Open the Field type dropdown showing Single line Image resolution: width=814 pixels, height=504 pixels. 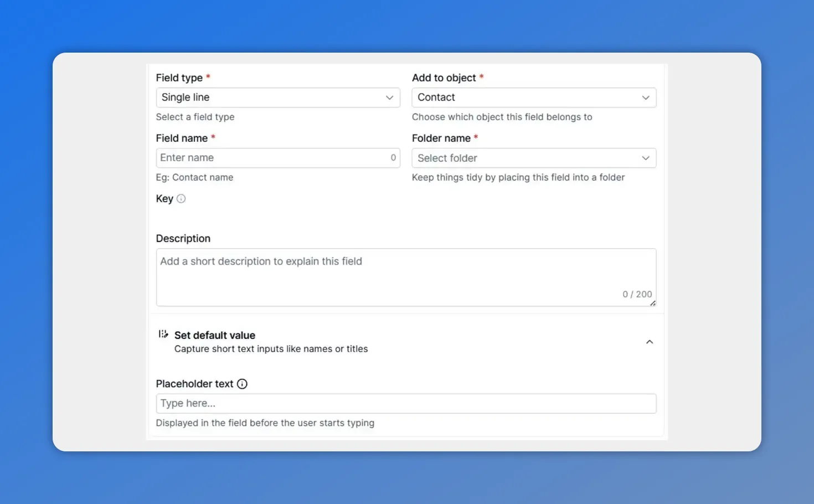(x=277, y=97)
